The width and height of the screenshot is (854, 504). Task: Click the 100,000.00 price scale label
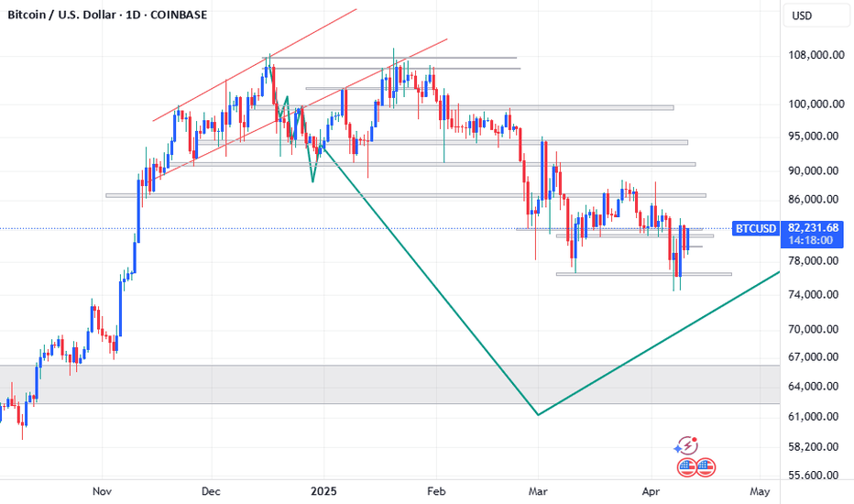(816, 104)
